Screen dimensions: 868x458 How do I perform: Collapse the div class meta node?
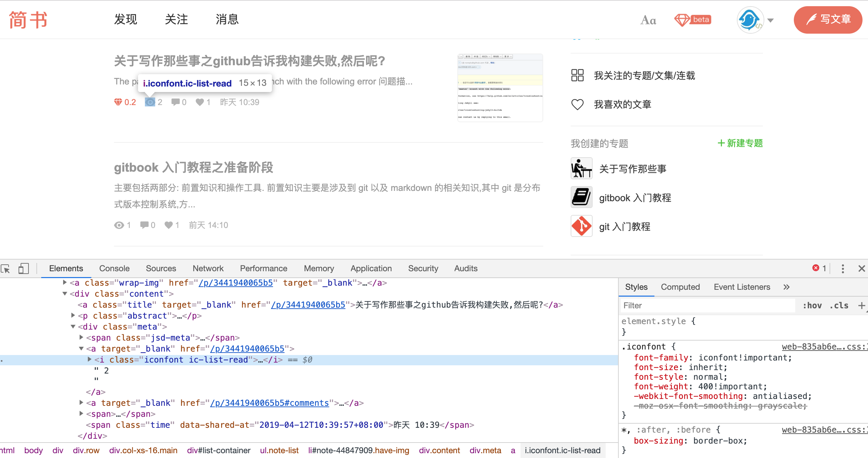73,327
